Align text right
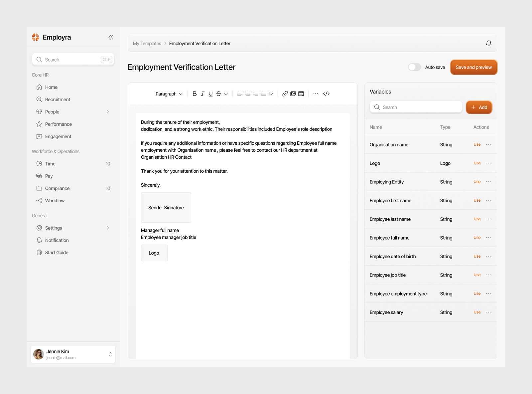Image resolution: width=532 pixels, height=394 pixels. point(256,94)
